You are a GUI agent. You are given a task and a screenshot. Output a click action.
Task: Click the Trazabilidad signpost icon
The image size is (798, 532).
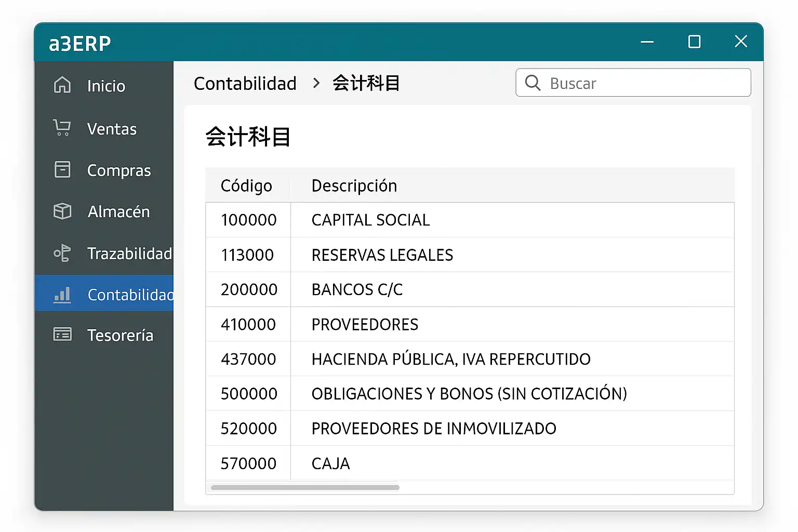point(62,253)
